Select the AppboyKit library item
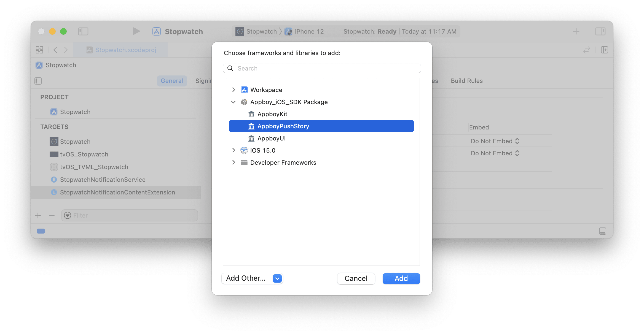The width and height of the screenshot is (644, 336). coord(272,114)
